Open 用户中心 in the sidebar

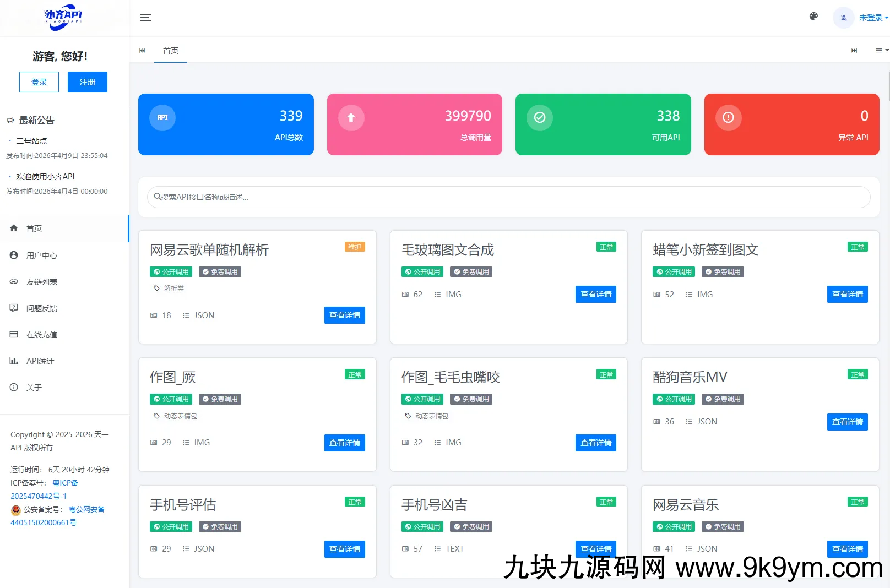[42, 255]
